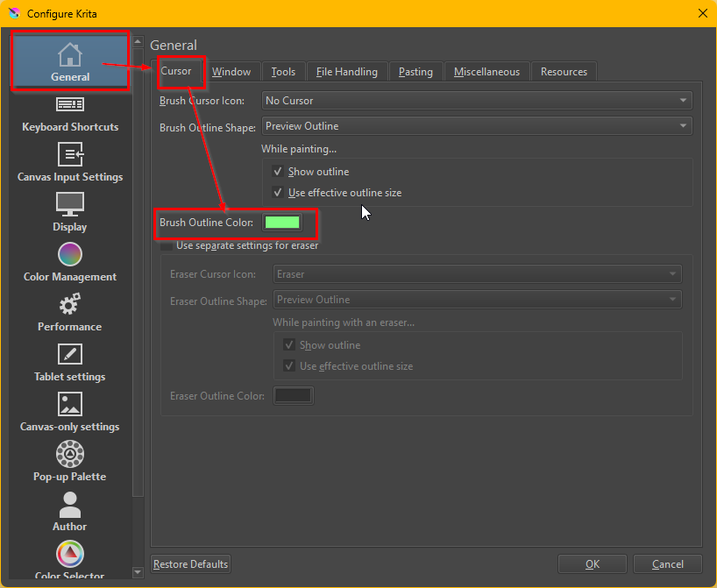This screenshot has width=717, height=588.
Task: Click Restore Defaults button
Action: (190, 564)
